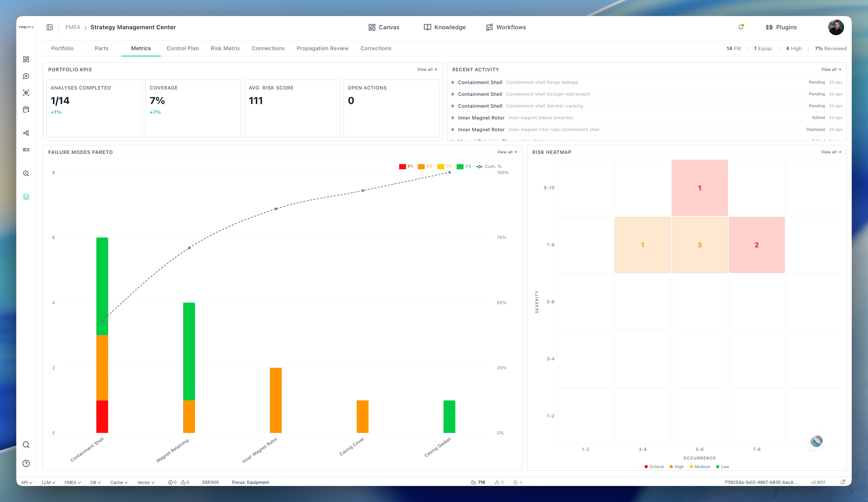Open the dashboard grid icon in sidebar
This screenshot has height=502, width=868.
coord(26,59)
